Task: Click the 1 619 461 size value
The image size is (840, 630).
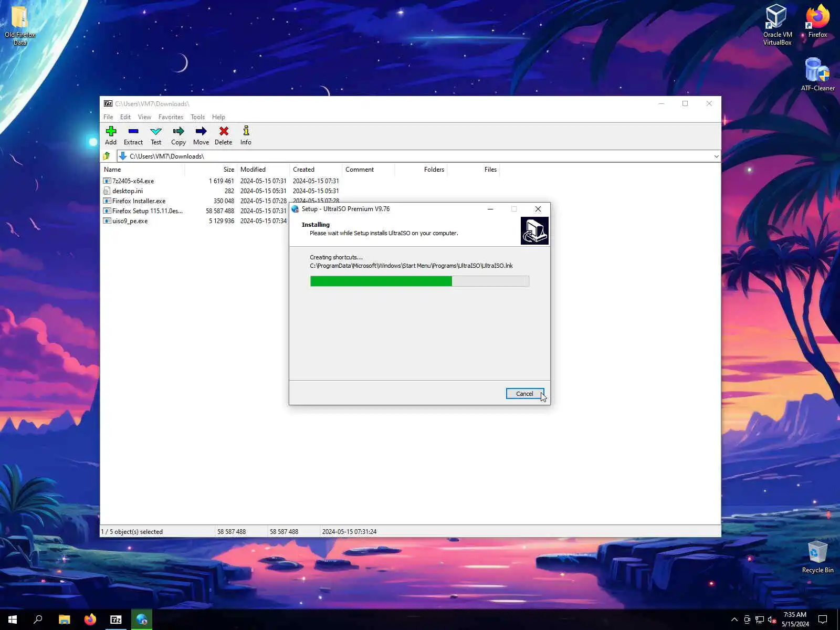Action: [x=222, y=181]
